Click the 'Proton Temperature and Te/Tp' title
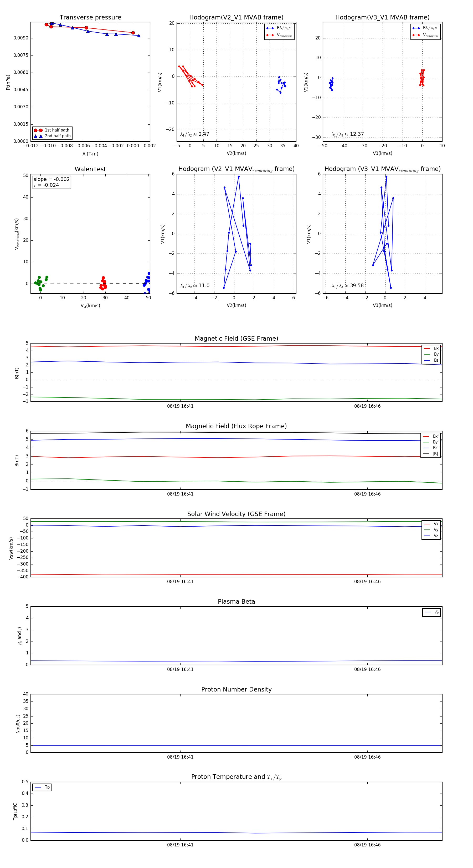Viewport: 473px width, 868px height. 236,777
